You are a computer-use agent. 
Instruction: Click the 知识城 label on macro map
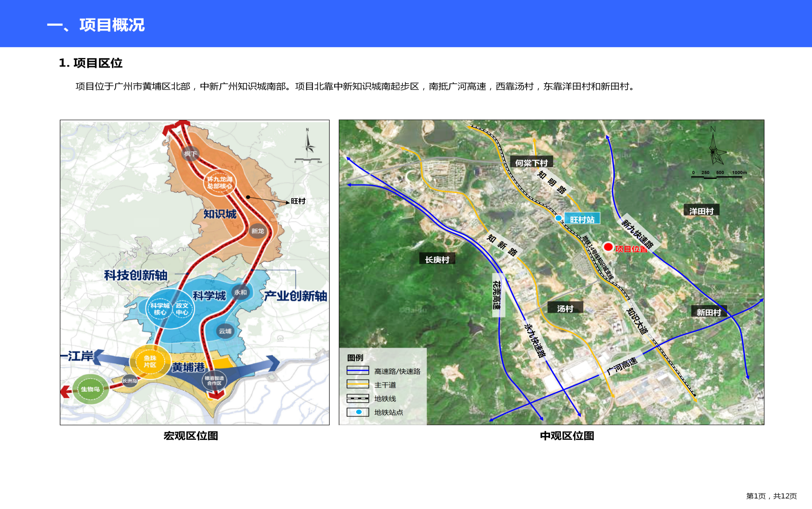coord(220,214)
